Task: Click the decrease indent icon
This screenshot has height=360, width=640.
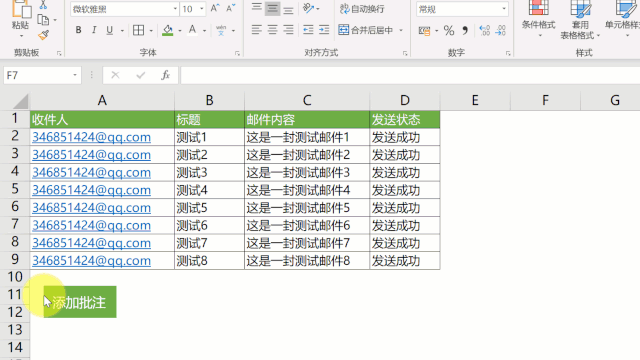Action: click(308, 30)
